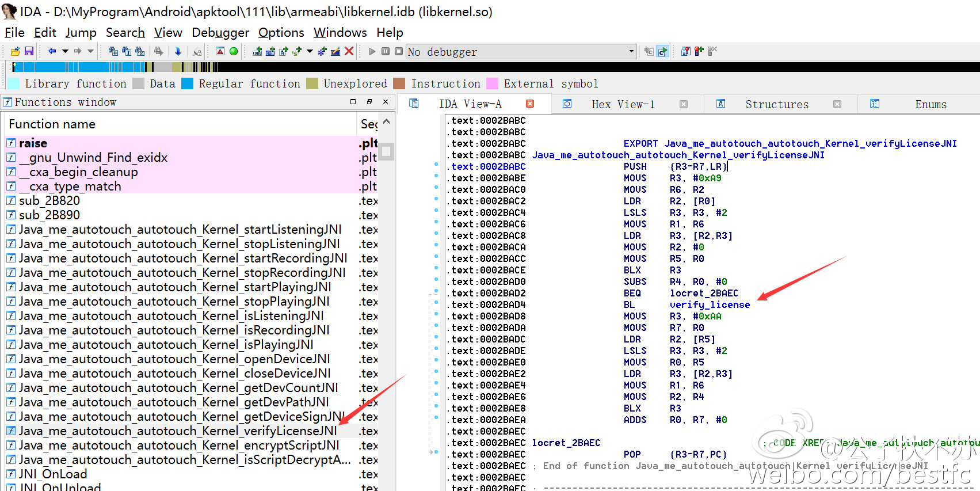Screen dimensions: 980x491
Task: Click the create ASCII string icon
Action: (x=284, y=51)
